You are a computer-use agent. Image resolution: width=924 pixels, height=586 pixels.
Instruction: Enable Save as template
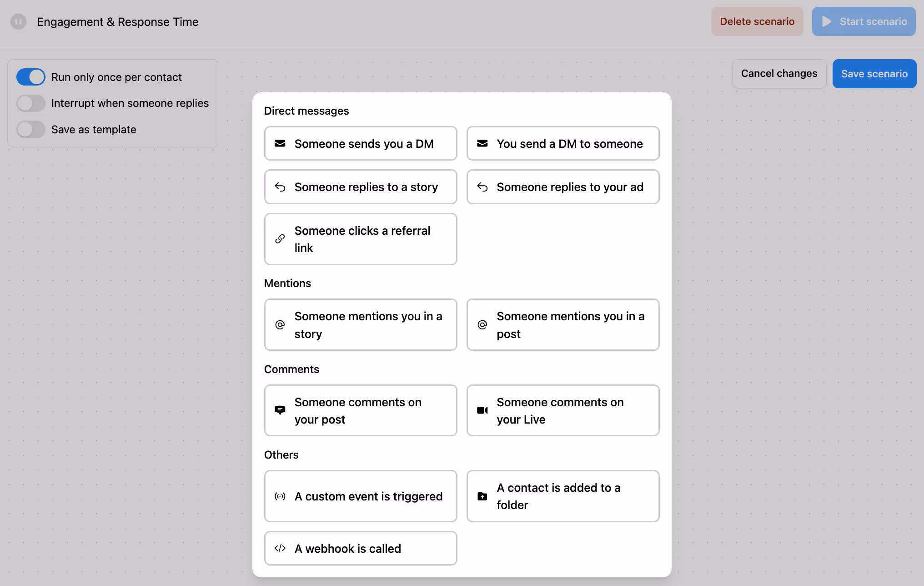(x=30, y=129)
